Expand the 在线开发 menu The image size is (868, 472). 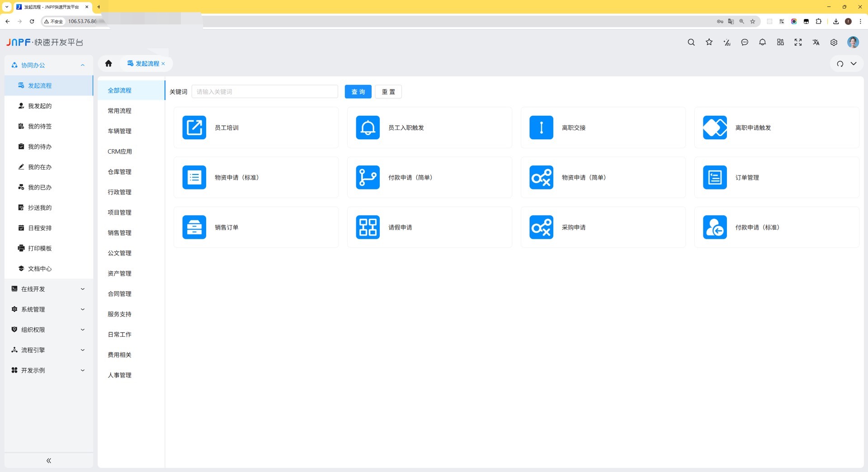pyautogui.click(x=48, y=289)
